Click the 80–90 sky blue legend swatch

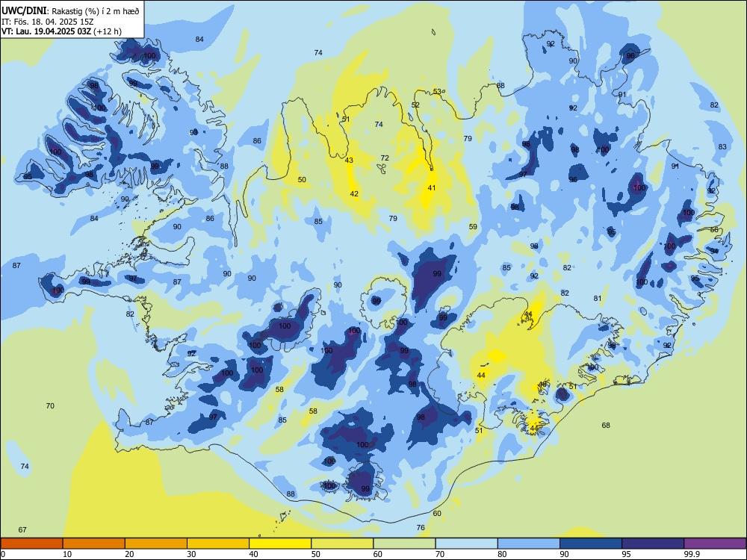point(528,544)
